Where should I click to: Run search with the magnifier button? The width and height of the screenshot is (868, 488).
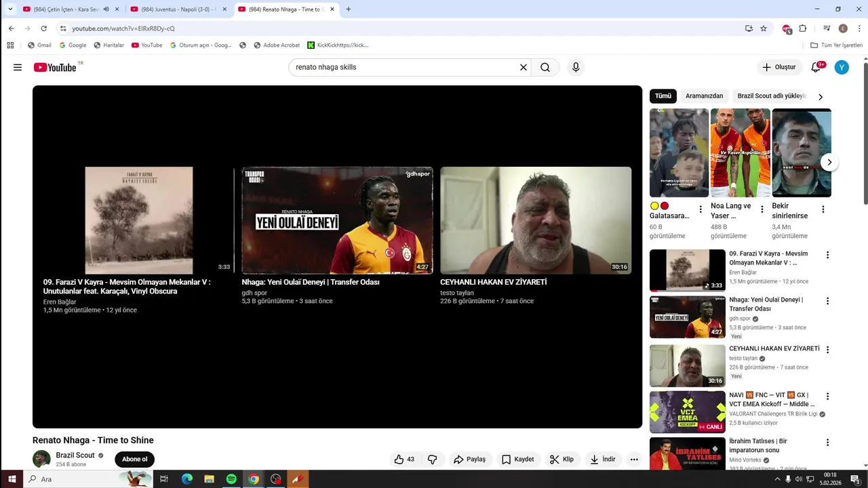(545, 67)
